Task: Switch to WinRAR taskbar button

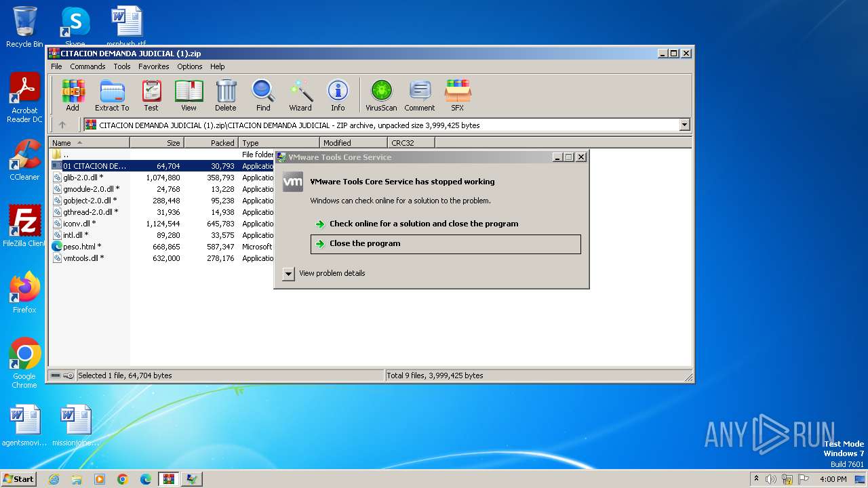Action: tap(169, 479)
